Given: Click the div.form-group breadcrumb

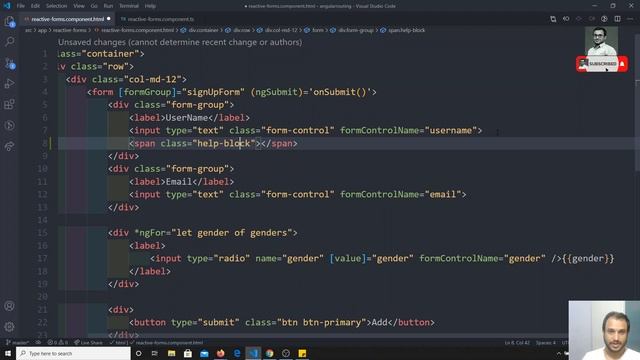Looking at the screenshot, I should tap(355, 30).
